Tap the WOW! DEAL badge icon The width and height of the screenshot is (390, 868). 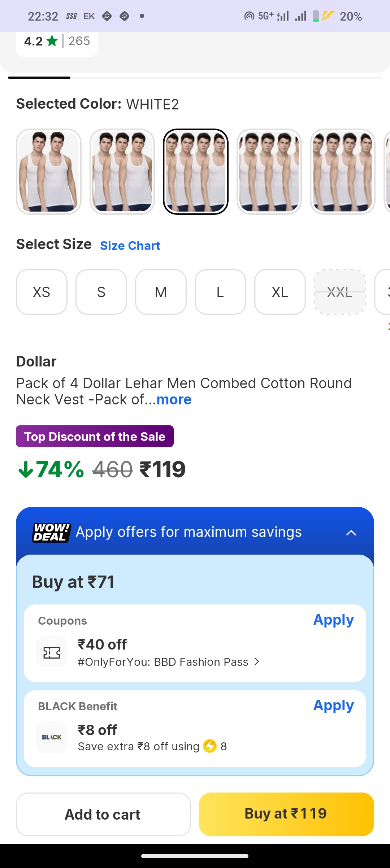pyautogui.click(x=51, y=532)
